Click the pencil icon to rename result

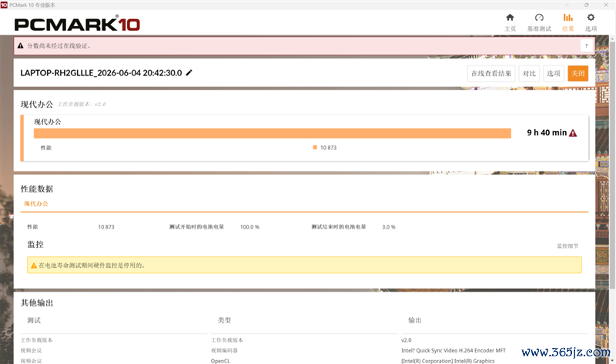[x=189, y=72]
